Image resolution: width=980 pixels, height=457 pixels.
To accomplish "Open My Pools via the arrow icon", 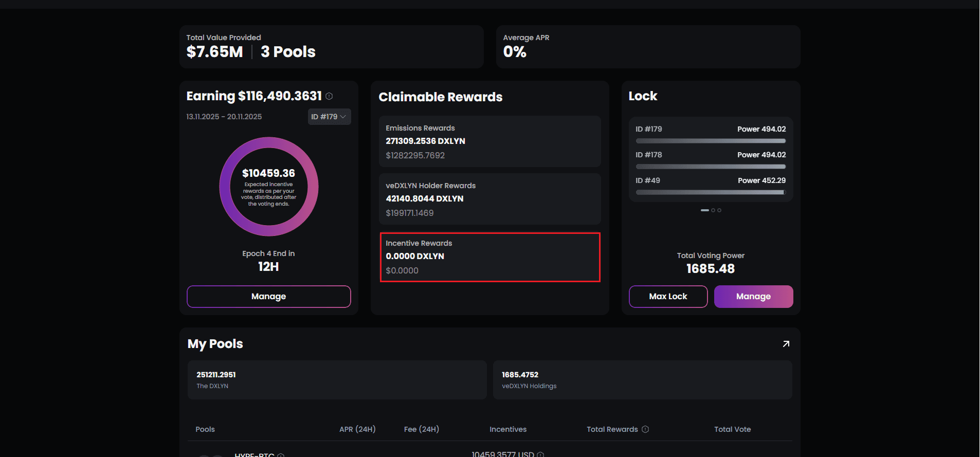I will (786, 344).
